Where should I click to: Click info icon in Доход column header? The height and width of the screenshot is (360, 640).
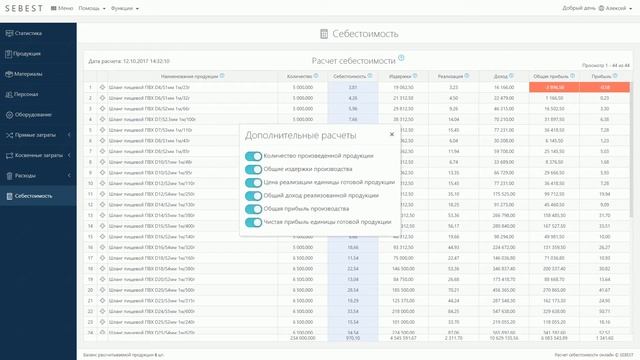tap(511, 76)
